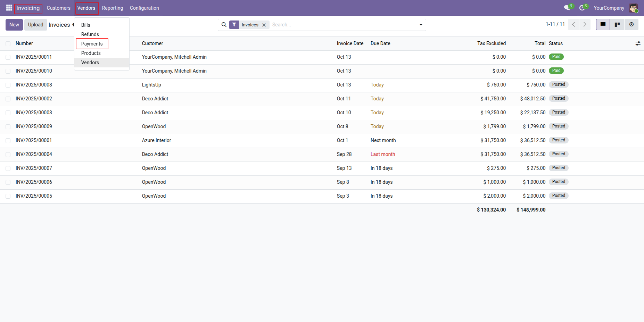Switch to activity view

tap(631, 25)
